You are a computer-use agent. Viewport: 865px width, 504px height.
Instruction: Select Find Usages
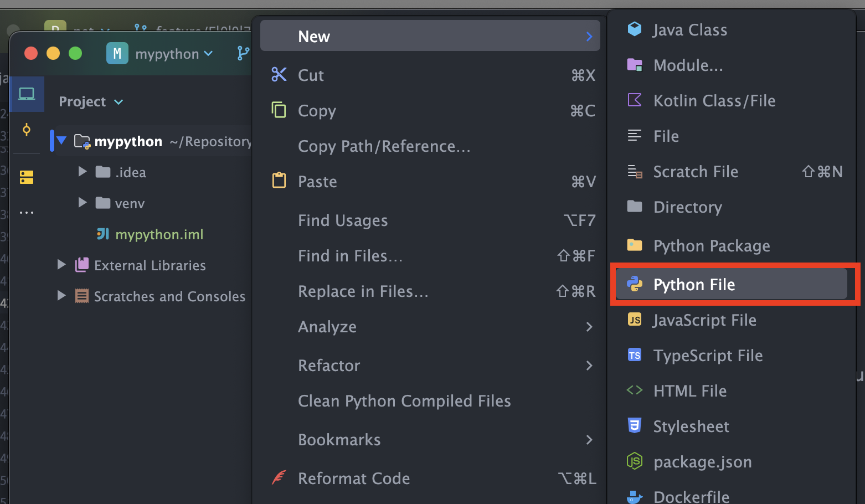pos(343,220)
